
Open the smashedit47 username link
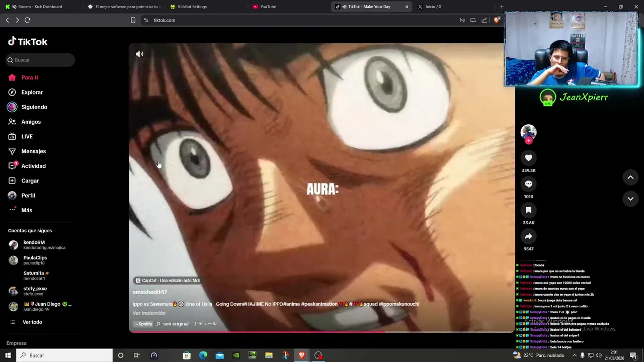150,292
